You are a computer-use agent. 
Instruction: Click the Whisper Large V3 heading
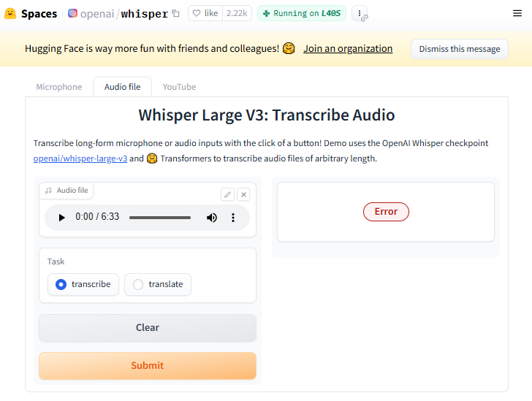(267, 115)
